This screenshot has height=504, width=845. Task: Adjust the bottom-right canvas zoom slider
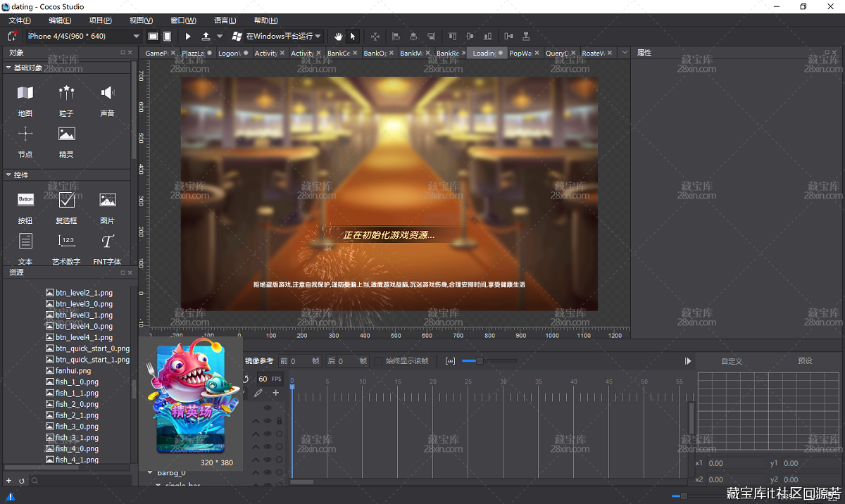[684, 496]
